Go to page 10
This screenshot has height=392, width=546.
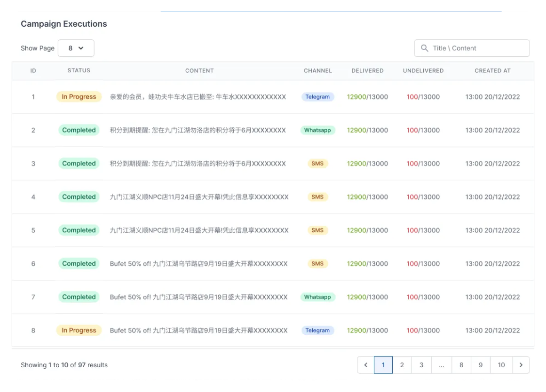pyautogui.click(x=501, y=365)
